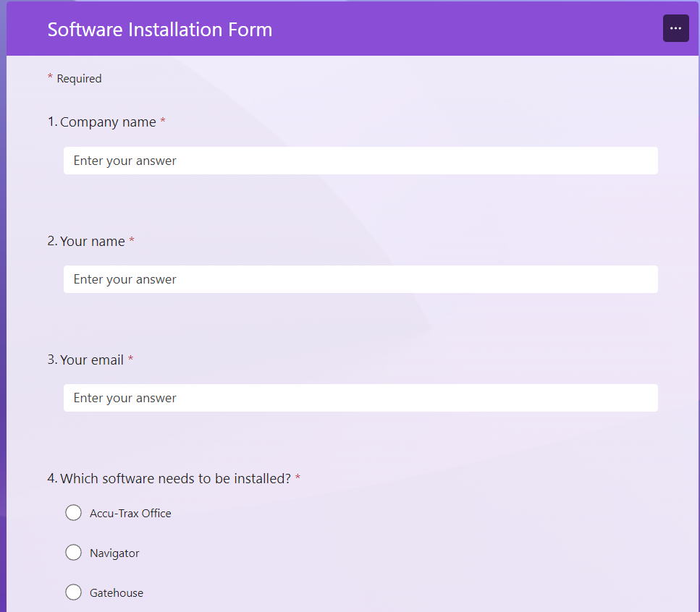Click the Accu-Trax Office option label
This screenshot has height=612, width=700.
coord(130,514)
